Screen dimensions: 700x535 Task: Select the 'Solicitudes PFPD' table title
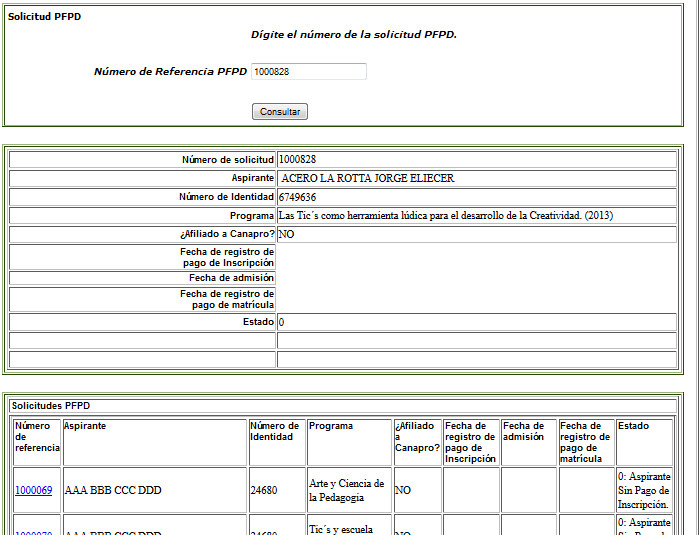51,405
